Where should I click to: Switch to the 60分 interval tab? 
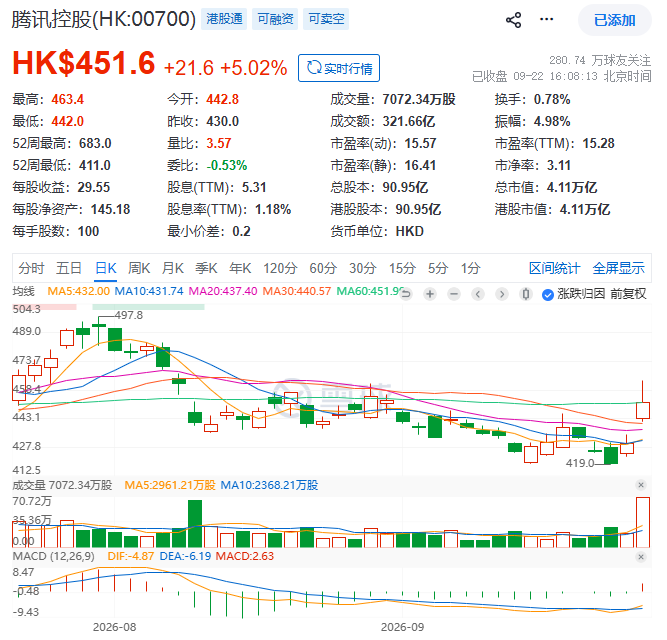323,268
